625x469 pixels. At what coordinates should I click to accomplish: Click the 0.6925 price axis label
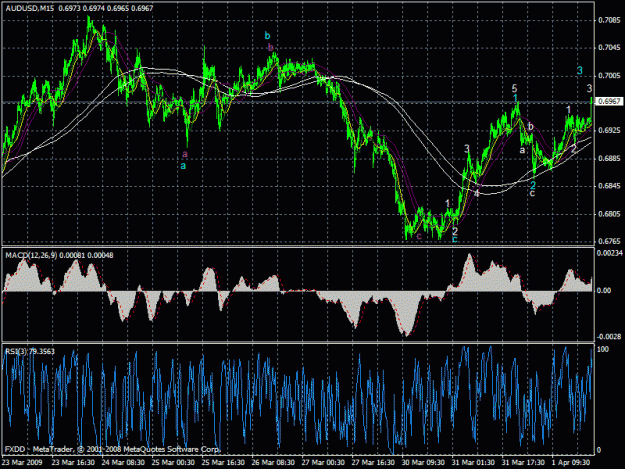[609, 130]
